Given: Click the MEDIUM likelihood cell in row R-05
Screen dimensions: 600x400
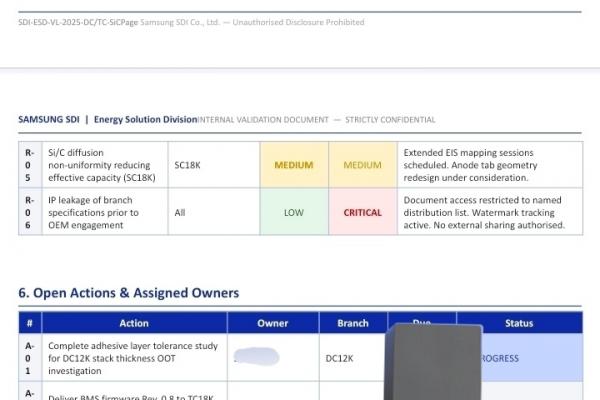Looking at the screenshot, I should [293, 165].
